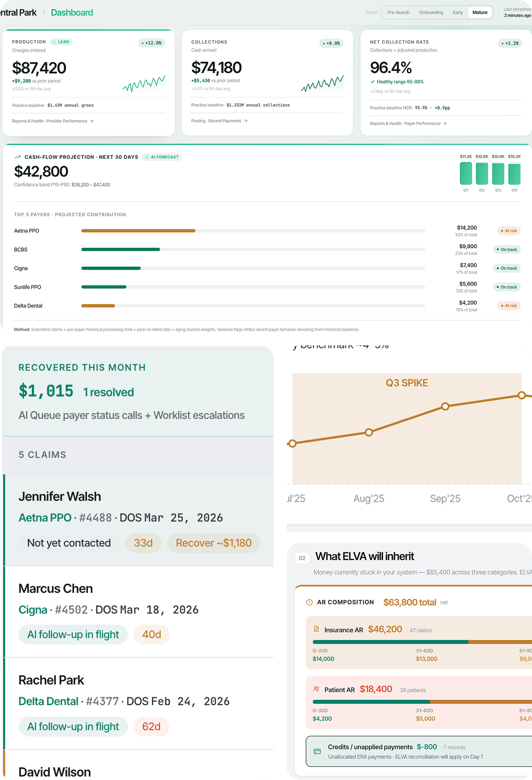Open the Marcus Chen claim row

click(x=138, y=612)
